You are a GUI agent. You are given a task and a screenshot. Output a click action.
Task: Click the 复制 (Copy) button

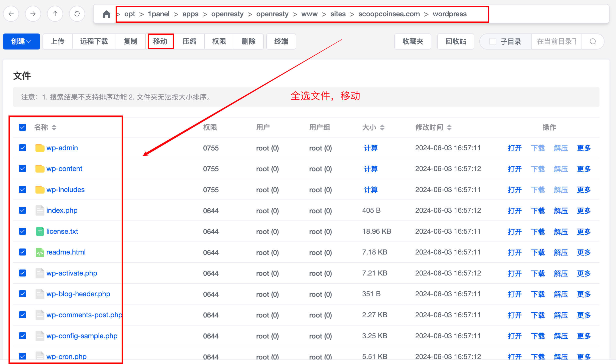pos(131,41)
